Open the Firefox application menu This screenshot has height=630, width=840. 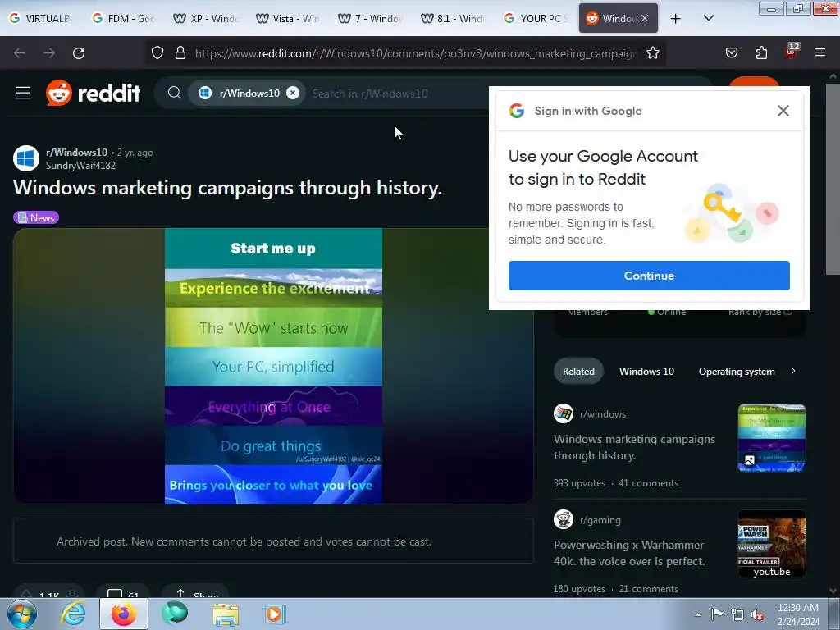(x=820, y=52)
